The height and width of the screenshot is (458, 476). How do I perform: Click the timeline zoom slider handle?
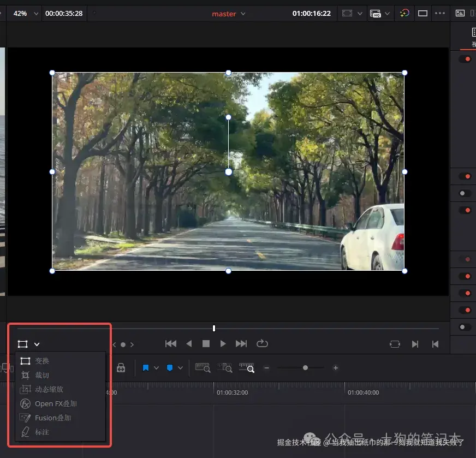pos(305,368)
